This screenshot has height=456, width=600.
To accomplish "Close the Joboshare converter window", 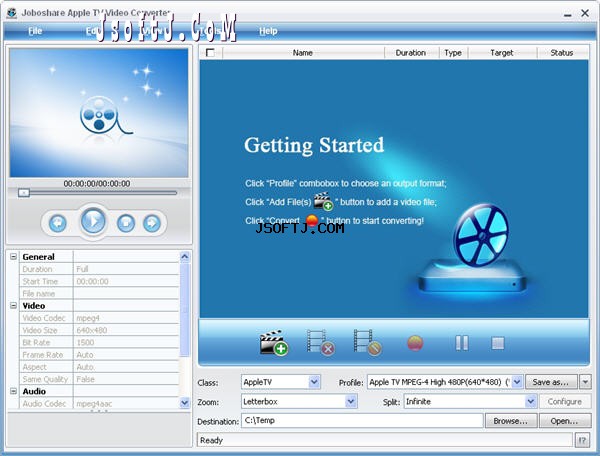I will tap(585, 13).
